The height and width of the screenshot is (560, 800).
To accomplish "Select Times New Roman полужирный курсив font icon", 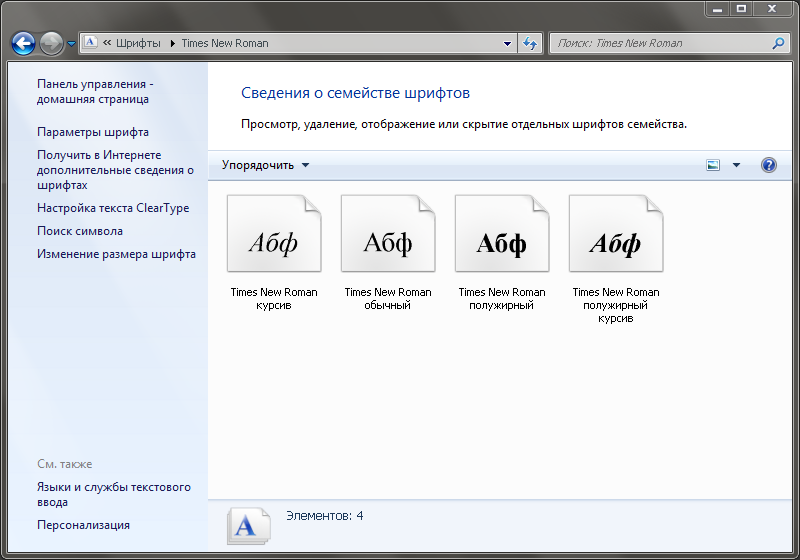I will [616, 235].
